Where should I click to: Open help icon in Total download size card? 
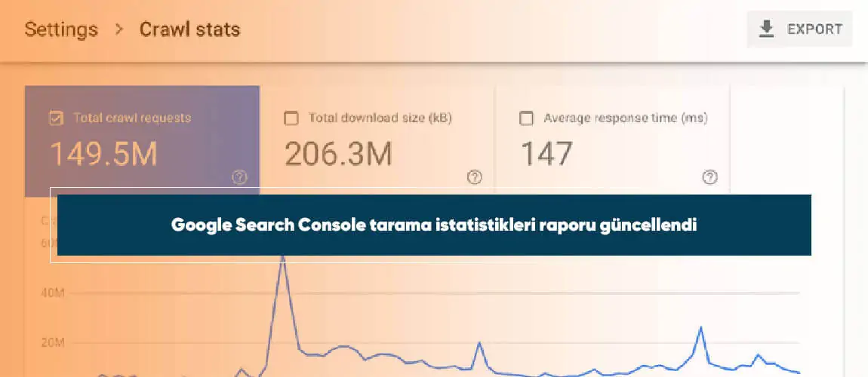475,177
